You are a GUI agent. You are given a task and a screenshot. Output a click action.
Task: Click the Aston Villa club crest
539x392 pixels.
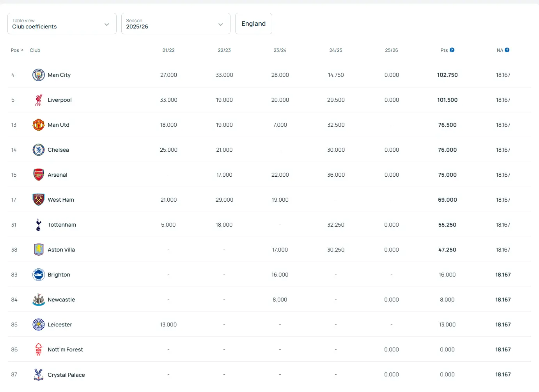tap(38, 250)
